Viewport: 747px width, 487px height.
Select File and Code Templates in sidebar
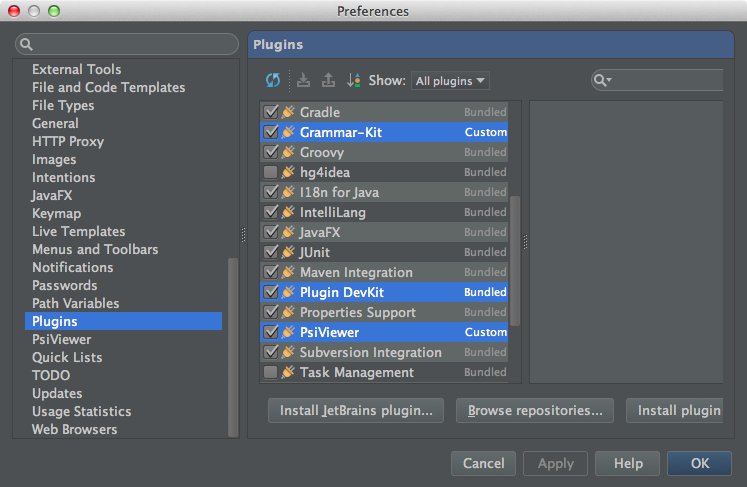(x=109, y=88)
